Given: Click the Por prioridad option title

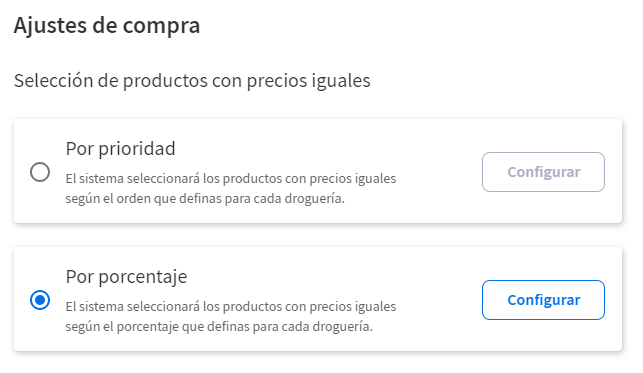Looking at the screenshot, I should coord(121,148).
